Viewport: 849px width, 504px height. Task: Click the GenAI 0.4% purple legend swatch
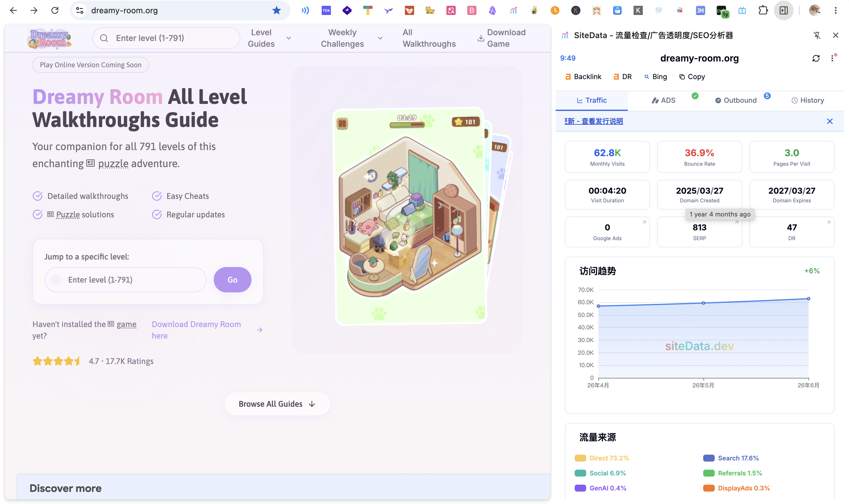(580, 488)
